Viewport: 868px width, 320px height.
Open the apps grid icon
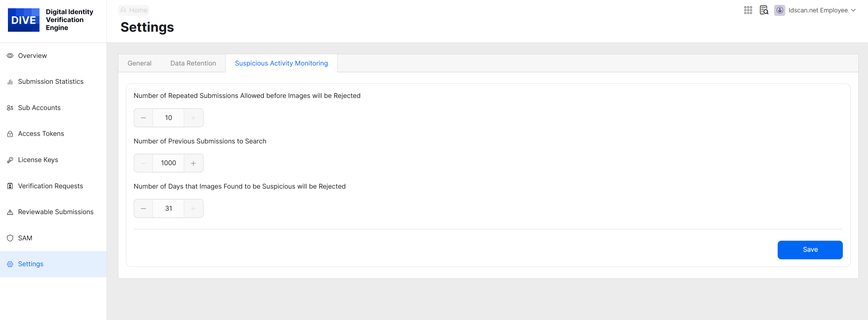[748, 10]
